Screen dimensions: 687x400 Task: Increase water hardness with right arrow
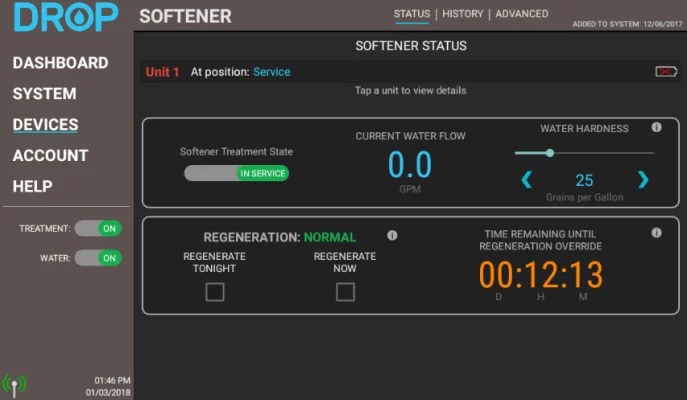pos(643,180)
